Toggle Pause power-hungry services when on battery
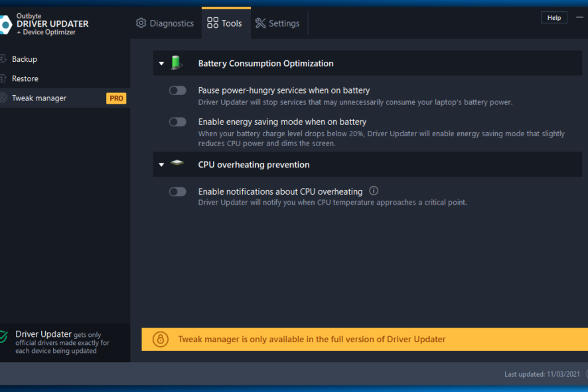The width and height of the screenshot is (588, 392). tap(177, 90)
